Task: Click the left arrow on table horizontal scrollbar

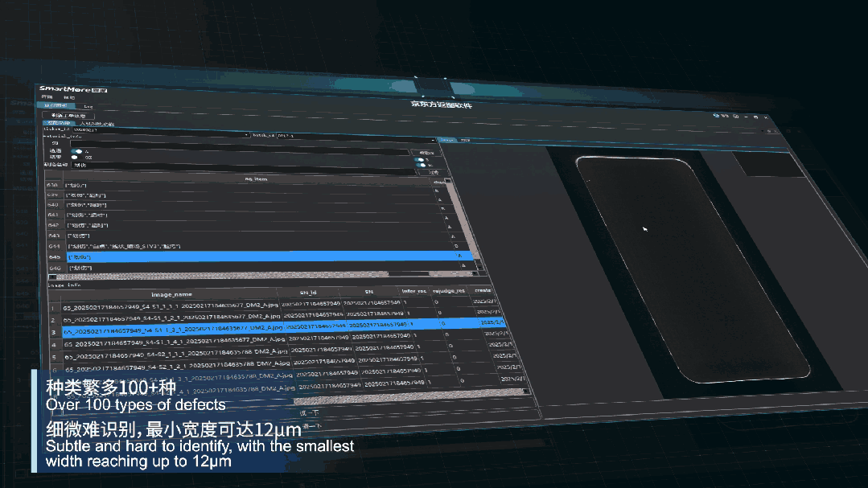Action: [x=53, y=276]
